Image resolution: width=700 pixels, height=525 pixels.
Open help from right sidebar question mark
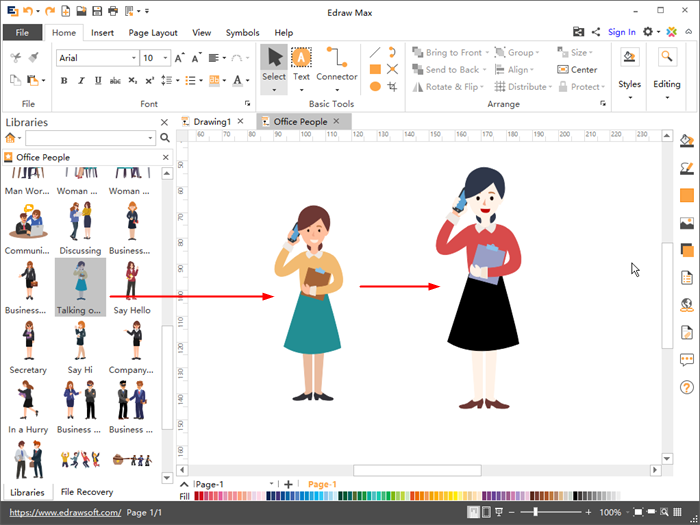[x=687, y=387]
